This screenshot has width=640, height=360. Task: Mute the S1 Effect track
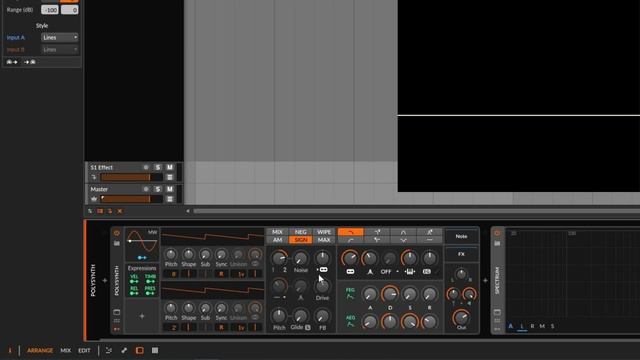(170, 167)
